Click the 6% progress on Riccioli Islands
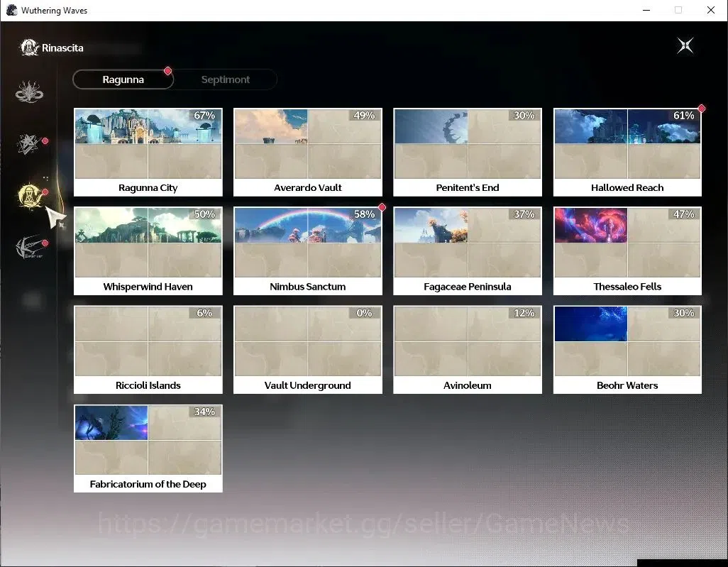The image size is (728, 567). point(205,313)
